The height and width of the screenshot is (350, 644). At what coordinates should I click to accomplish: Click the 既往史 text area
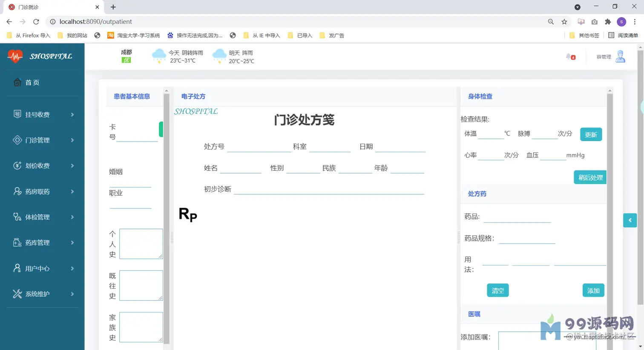(x=141, y=286)
